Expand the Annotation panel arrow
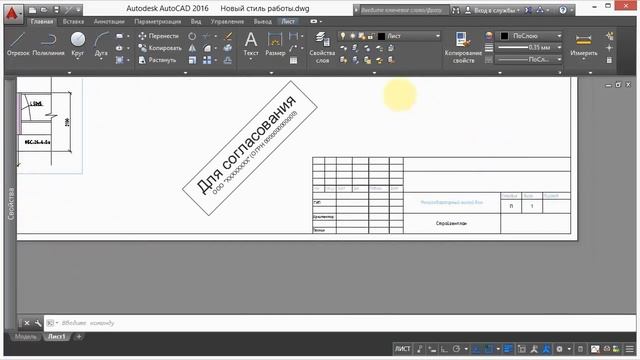Viewport: 640px width, 360px height. coord(271,73)
